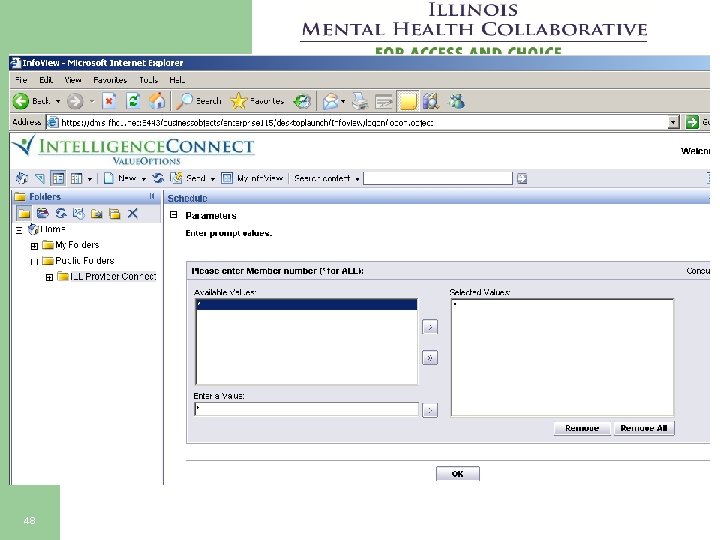The image size is (720, 540).
Task: Click the Remove All button
Action: point(644,428)
